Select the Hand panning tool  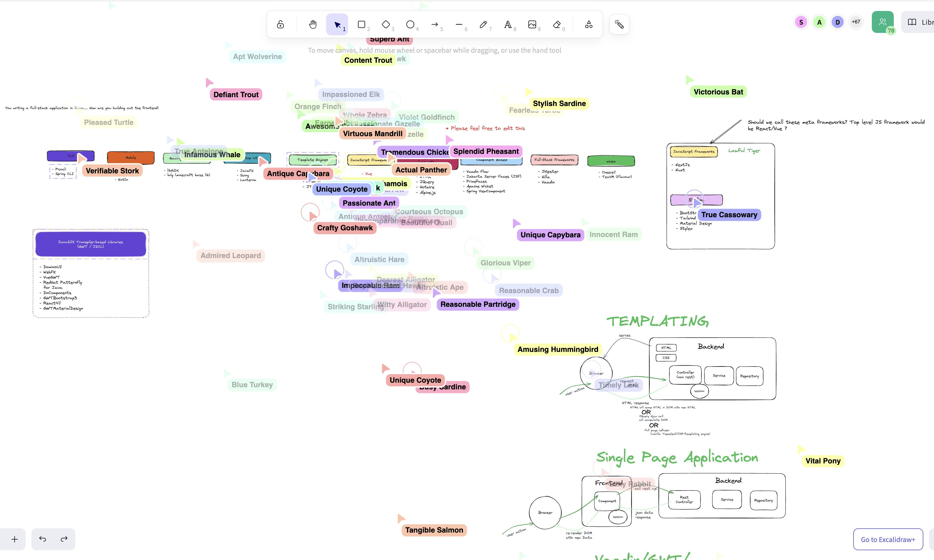(x=312, y=25)
